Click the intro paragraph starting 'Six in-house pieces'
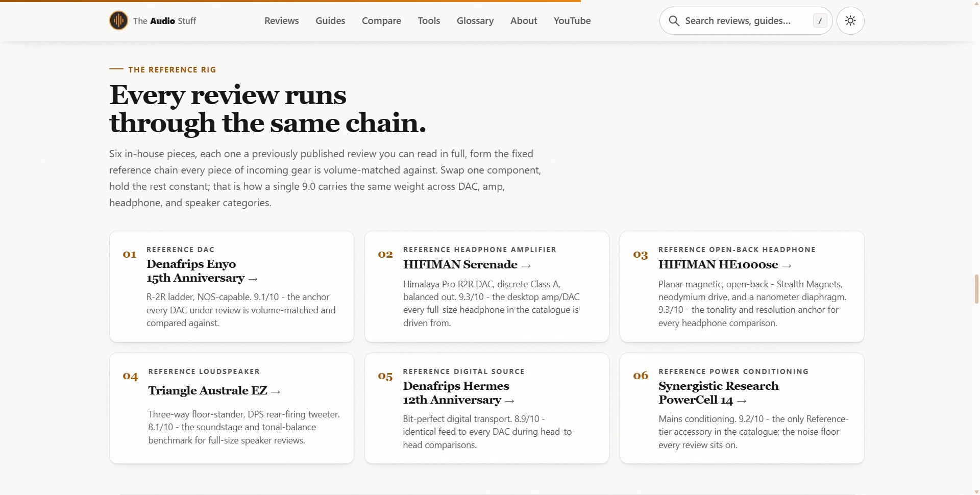 click(x=325, y=178)
